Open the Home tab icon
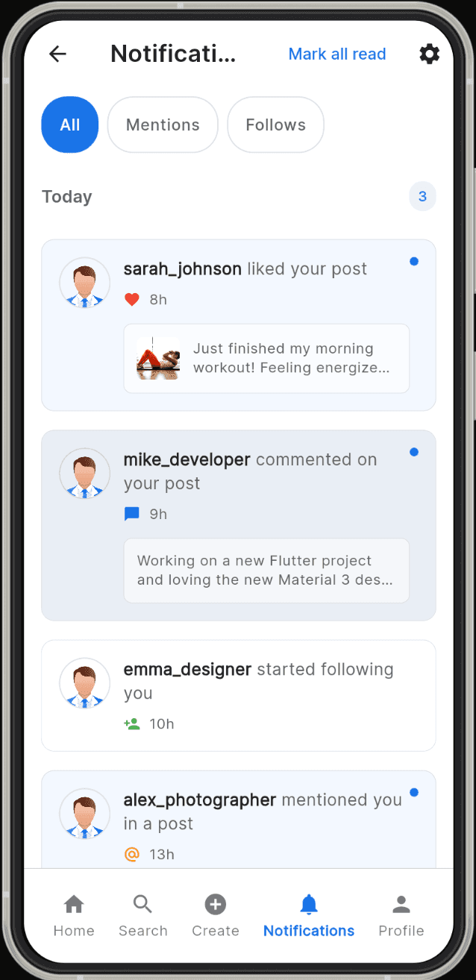Image resolution: width=476 pixels, height=980 pixels. click(x=74, y=902)
